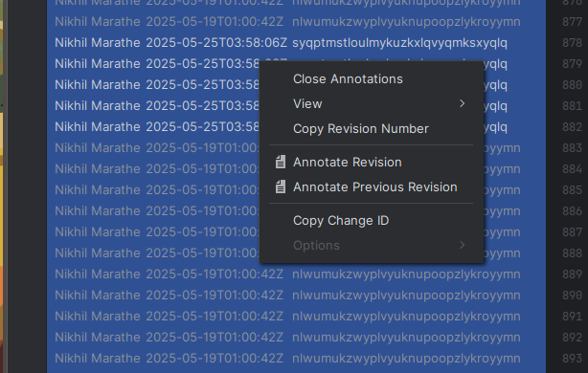The width and height of the screenshot is (588, 373).
Task: Click author Nikhil Marathe on line 880
Action: (x=98, y=84)
